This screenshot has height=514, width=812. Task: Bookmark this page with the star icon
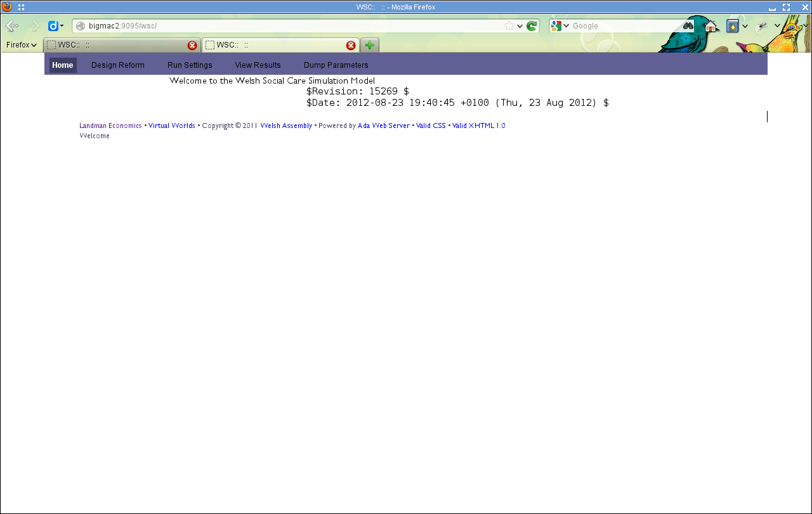[509, 26]
